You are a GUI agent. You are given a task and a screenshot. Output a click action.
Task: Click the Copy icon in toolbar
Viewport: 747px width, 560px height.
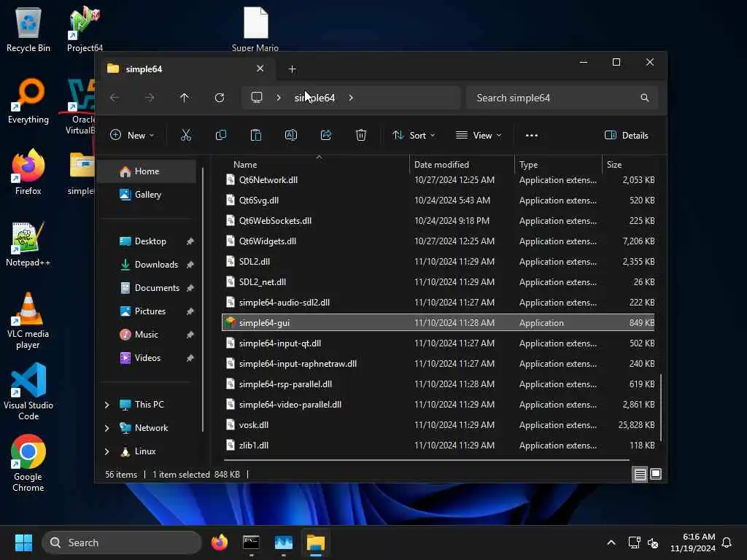[220, 135]
